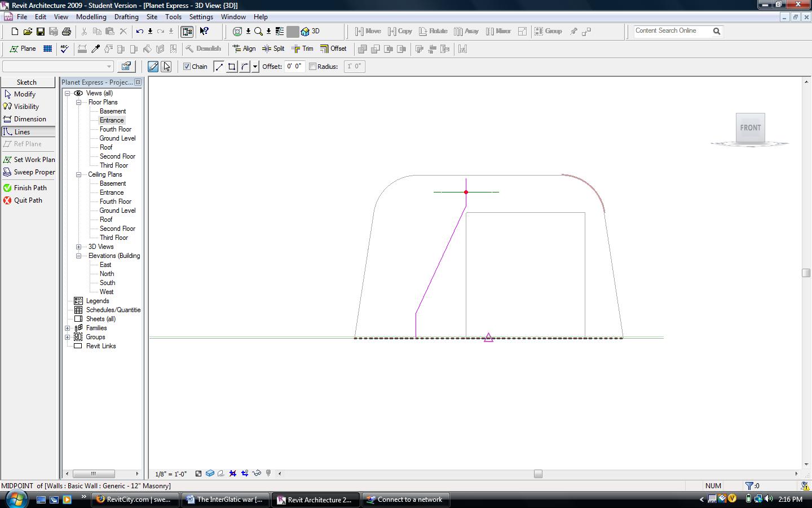Toggle the Project Browser icon
812x508 pixels.
click(187, 32)
